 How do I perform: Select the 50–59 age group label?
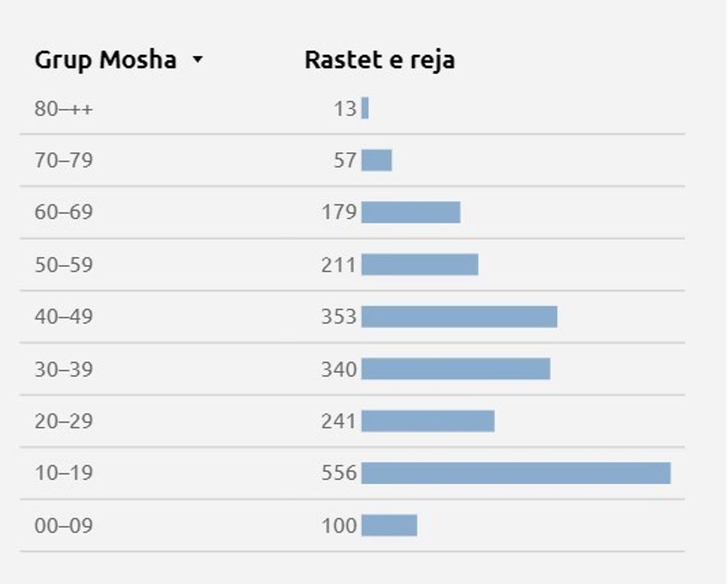point(64,265)
